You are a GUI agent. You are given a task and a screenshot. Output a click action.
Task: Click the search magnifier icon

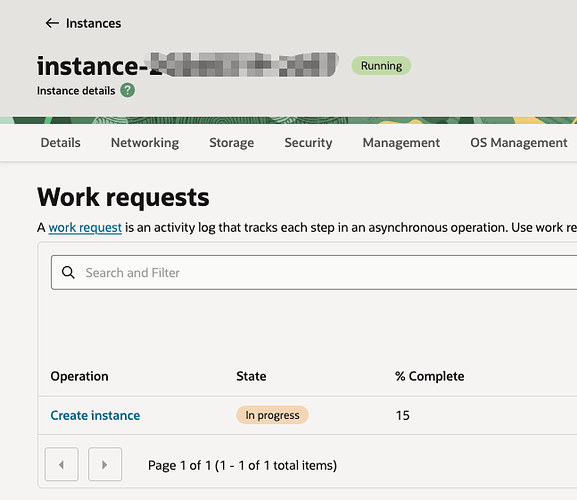click(68, 273)
